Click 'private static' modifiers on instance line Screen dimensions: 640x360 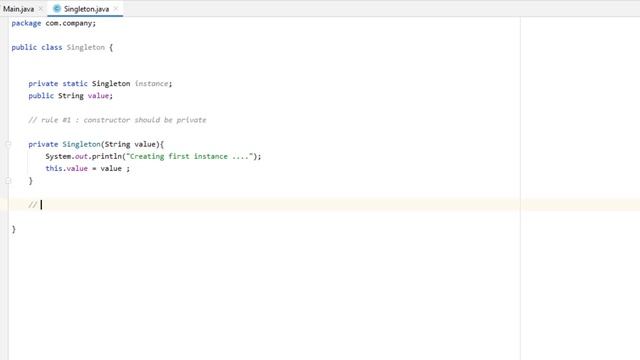click(x=58, y=84)
